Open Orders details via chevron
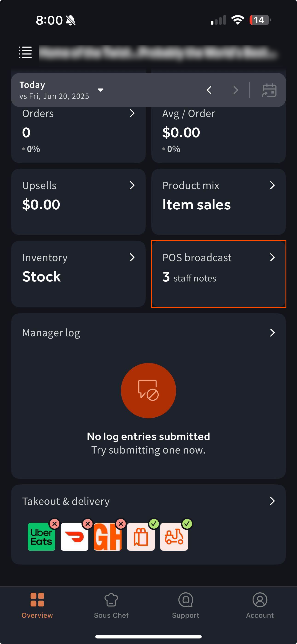Screen dimensions: 297x644 [132, 113]
